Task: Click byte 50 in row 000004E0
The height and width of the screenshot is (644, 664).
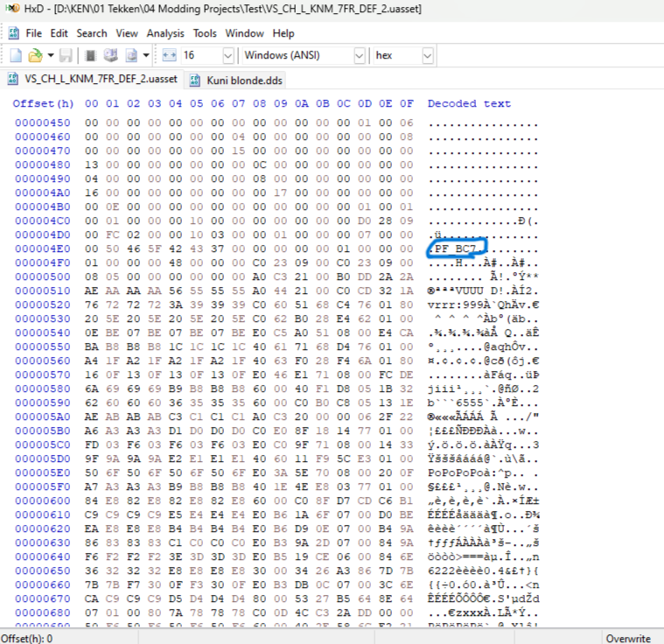Action: click(112, 248)
